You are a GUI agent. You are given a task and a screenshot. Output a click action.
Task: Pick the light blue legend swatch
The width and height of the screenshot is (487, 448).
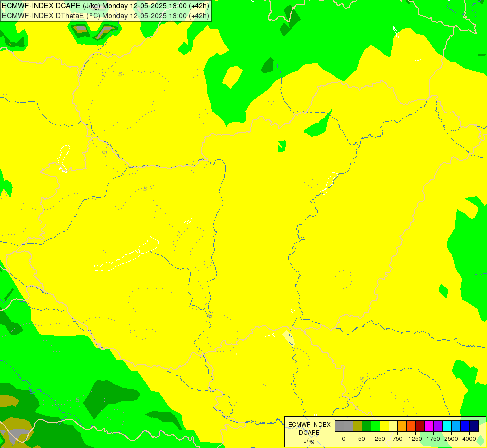point(456,426)
